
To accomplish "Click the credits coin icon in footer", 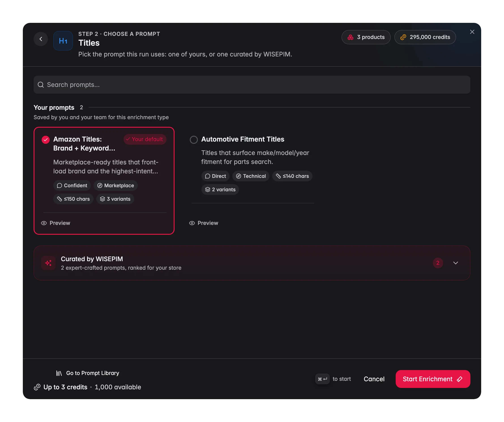I will [x=37, y=387].
